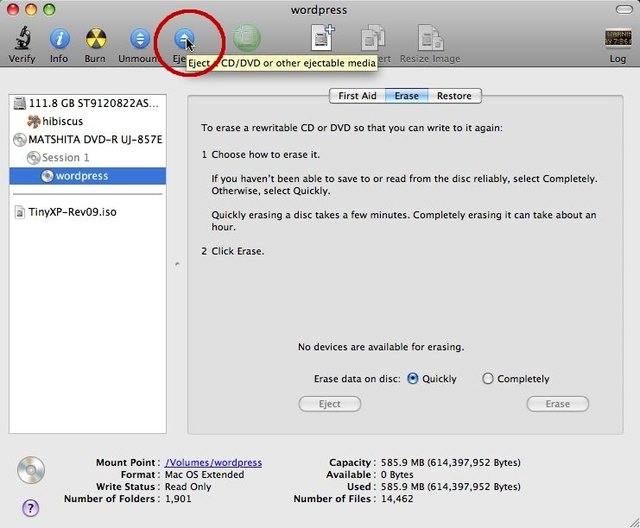Select Session 1 in the sidebar
This screenshot has width=640, height=528.
coord(87,158)
